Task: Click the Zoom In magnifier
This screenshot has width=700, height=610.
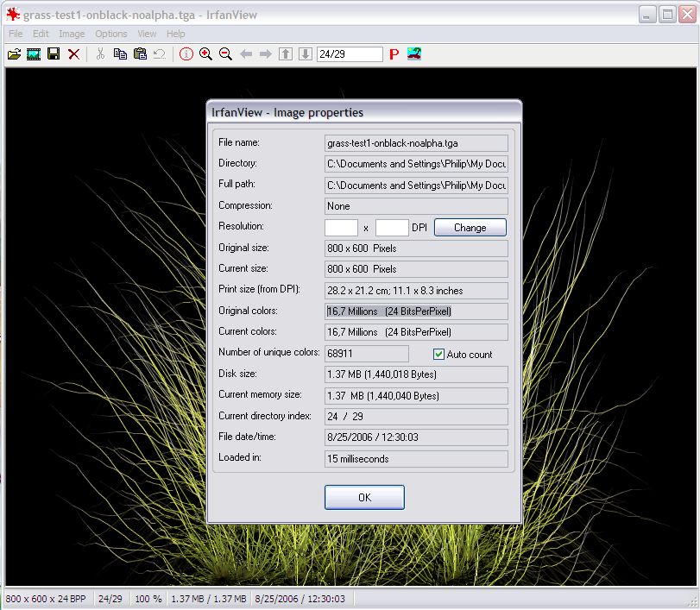Action: point(205,54)
